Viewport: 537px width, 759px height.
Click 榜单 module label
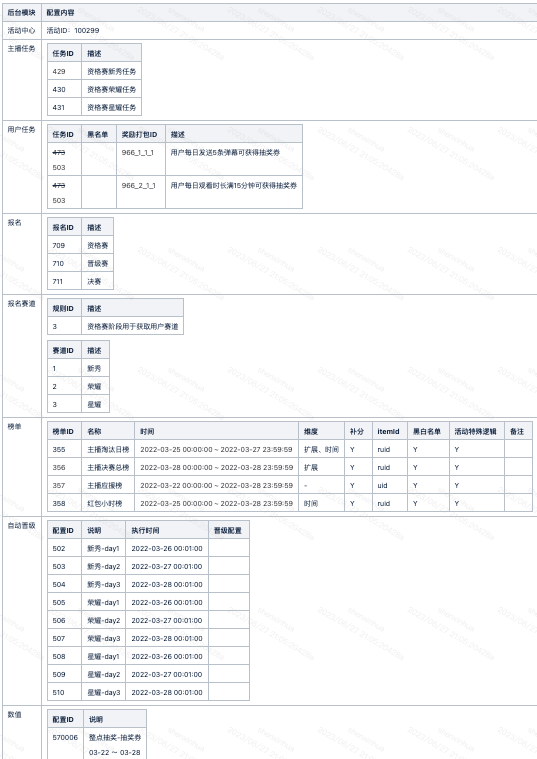15,426
